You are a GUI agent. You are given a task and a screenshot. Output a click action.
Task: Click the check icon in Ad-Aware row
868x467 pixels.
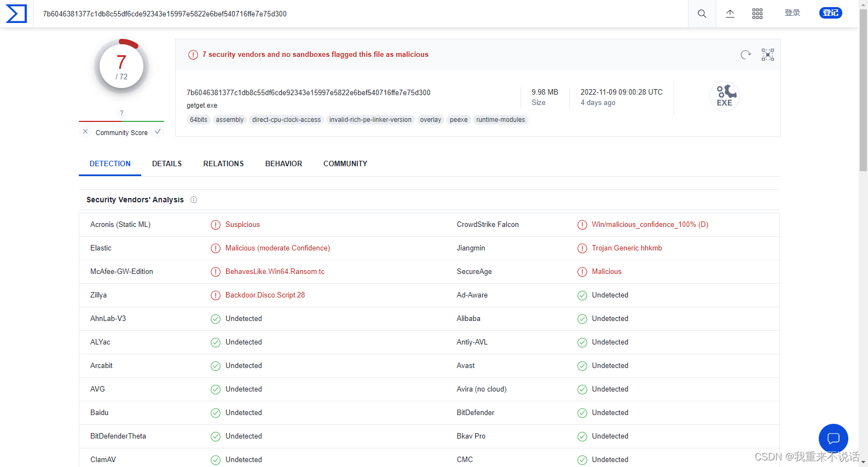[x=582, y=295]
